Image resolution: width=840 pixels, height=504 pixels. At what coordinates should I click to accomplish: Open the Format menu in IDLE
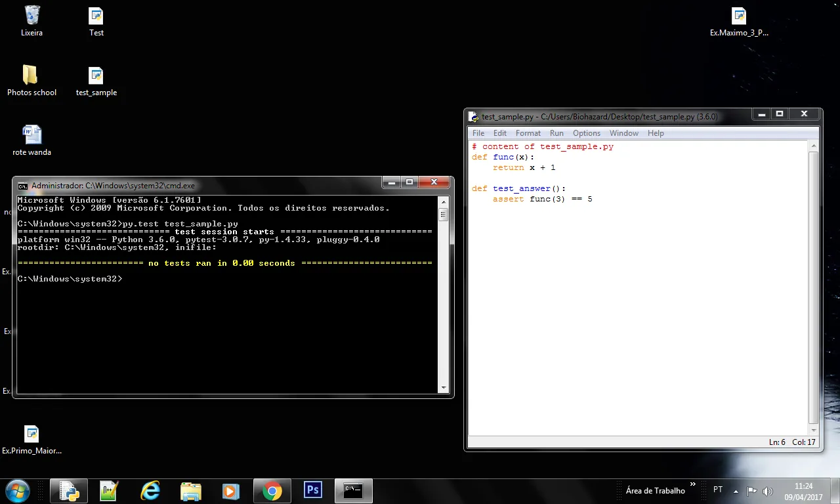click(x=528, y=133)
